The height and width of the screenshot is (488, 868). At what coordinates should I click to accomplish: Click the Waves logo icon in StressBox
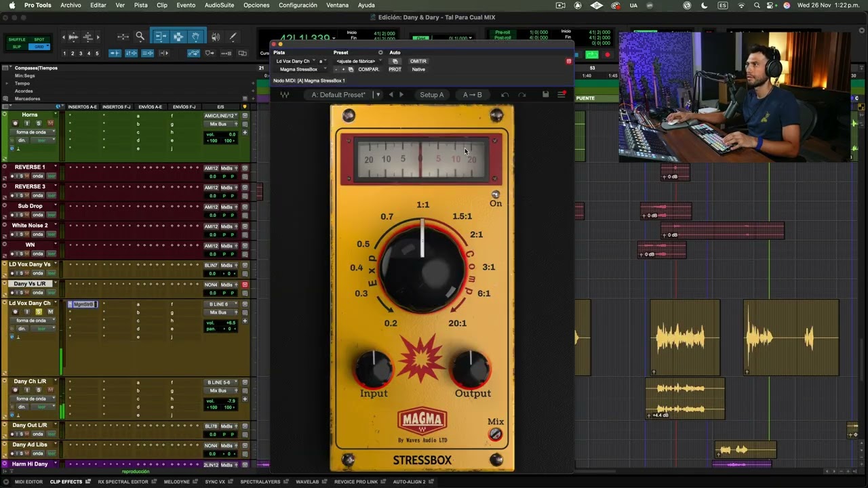tap(285, 95)
